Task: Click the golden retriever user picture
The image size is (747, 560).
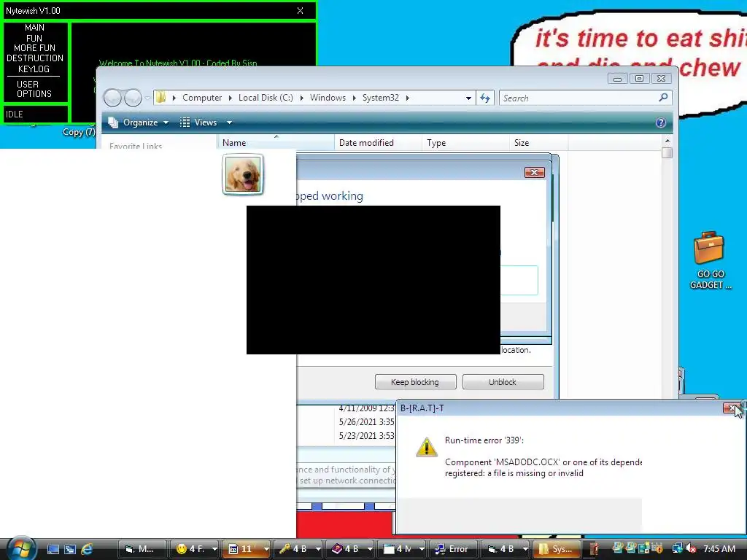Action: click(243, 174)
